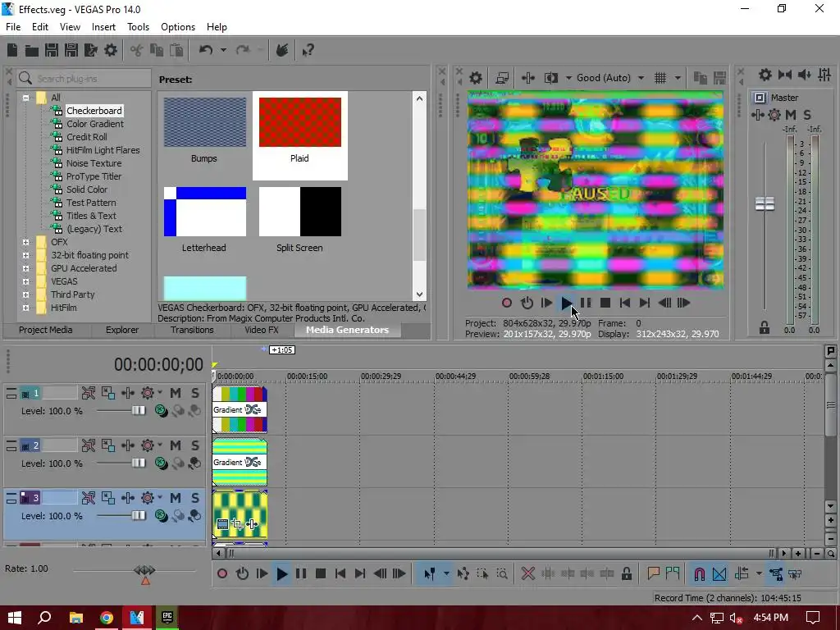Switch to the Transitions tab

pos(192,330)
